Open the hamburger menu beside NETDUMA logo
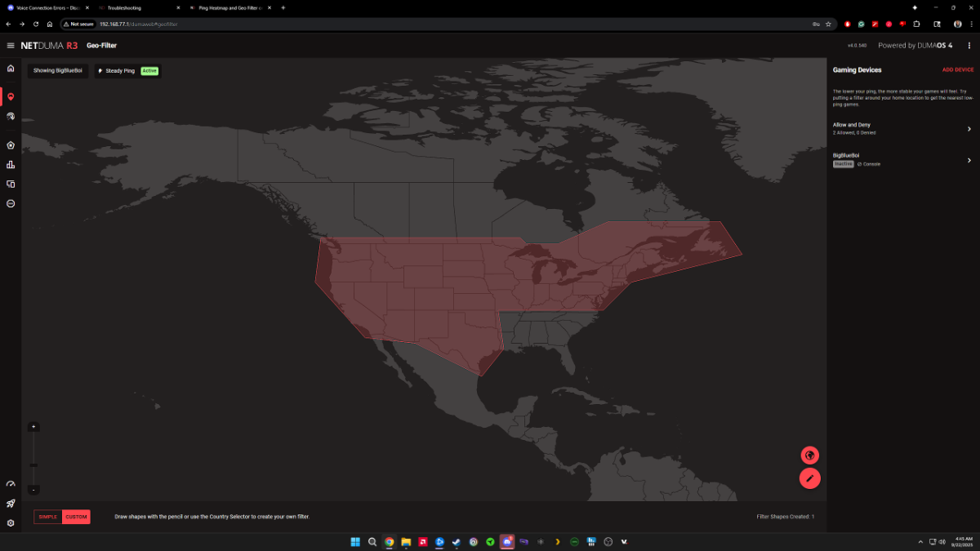 coord(11,46)
